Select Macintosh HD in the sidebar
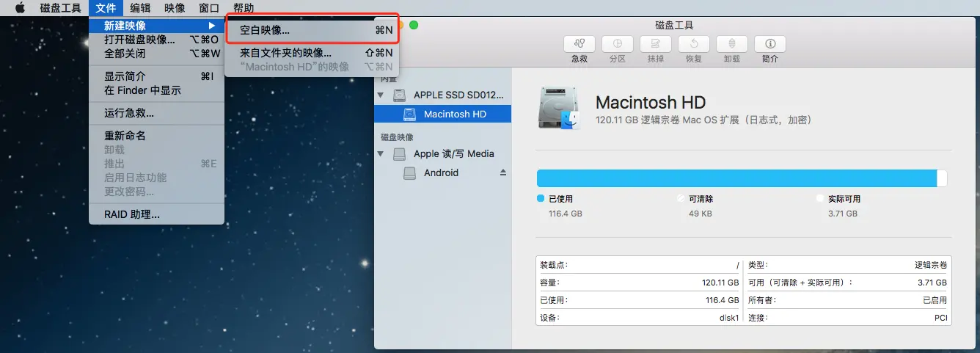 [x=442, y=114]
